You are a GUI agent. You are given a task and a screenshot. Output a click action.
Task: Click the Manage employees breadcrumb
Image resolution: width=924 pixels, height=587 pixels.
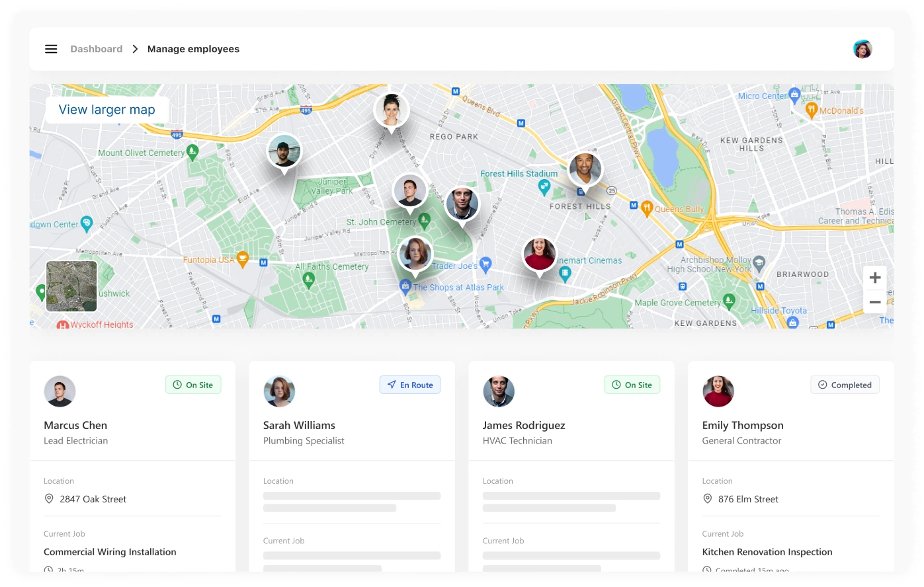coord(193,49)
